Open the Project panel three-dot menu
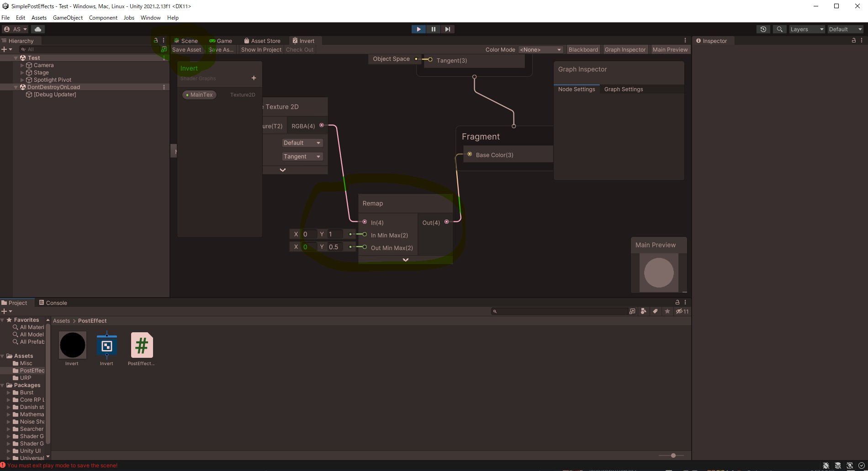 point(685,303)
